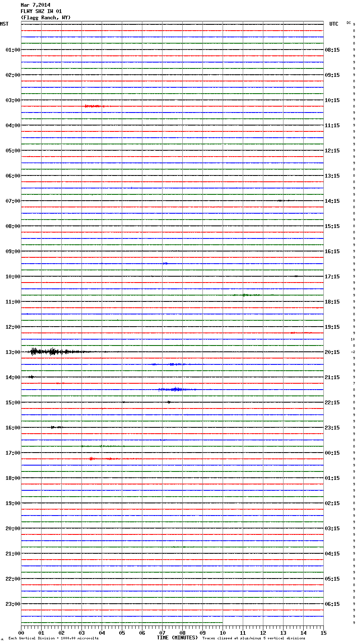The width and height of the screenshot is (357, 644).
Task: Click the minute axis tick label "12"
Action: [x=263, y=633]
